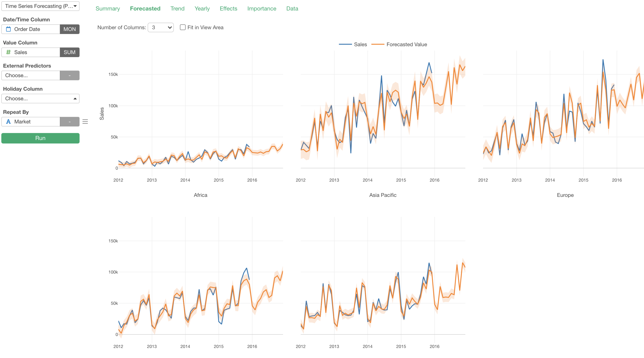The height and width of the screenshot is (358, 644).
Task: Click the orange Forecasted Value legend line swatch
Action: tap(378, 44)
